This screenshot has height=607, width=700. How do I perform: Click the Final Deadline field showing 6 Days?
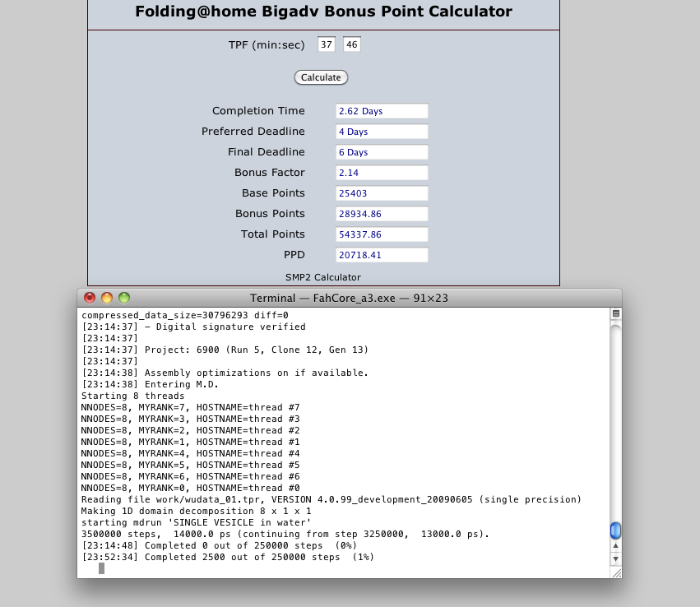382,151
